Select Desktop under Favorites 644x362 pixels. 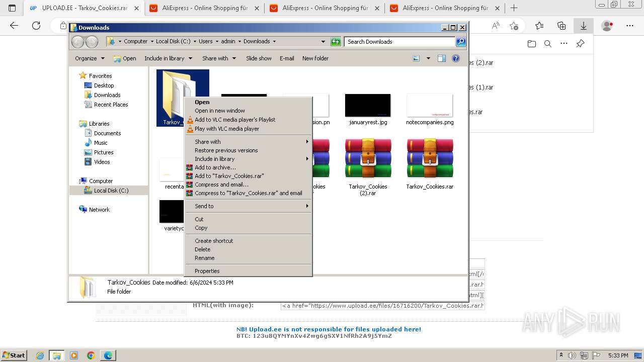(104, 85)
